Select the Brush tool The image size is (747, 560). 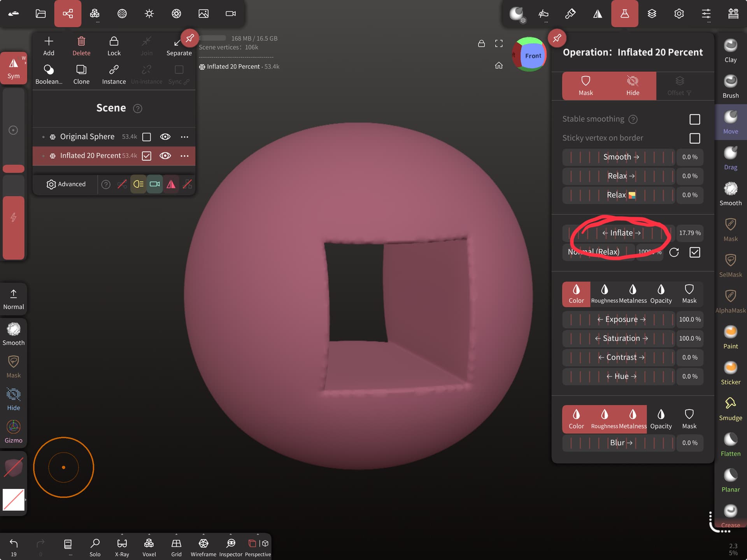tap(730, 87)
